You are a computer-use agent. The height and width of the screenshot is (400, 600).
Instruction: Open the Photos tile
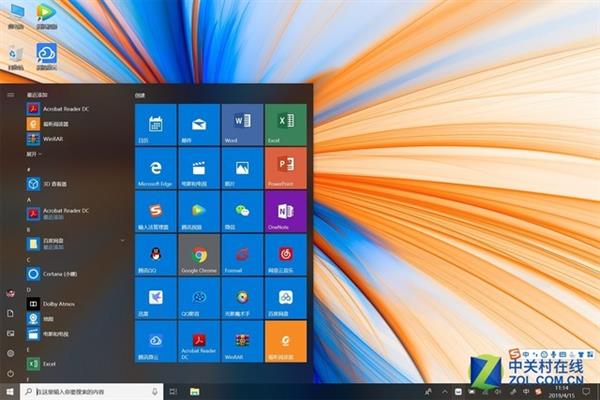242,168
